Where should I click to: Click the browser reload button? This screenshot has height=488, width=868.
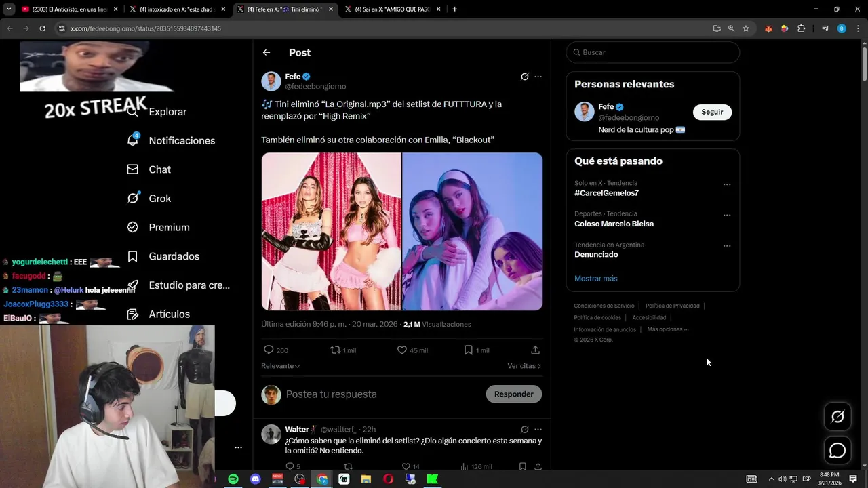pyautogui.click(x=42, y=28)
